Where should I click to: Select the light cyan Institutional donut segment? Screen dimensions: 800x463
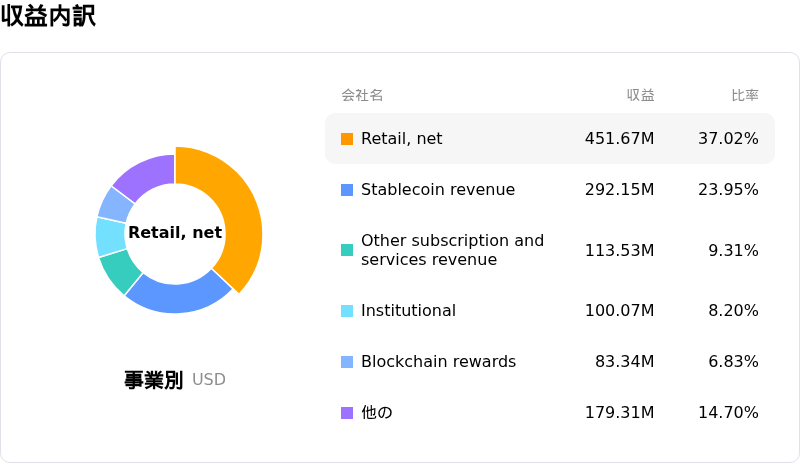(x=110, y=236)
